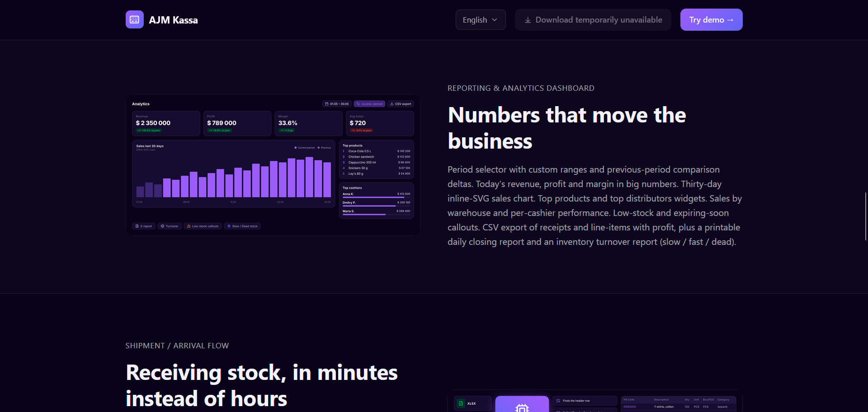This screenshot has width=868, height=412.
Task: Click the Dmitry P. progress bar
Action: pos(376,206)
